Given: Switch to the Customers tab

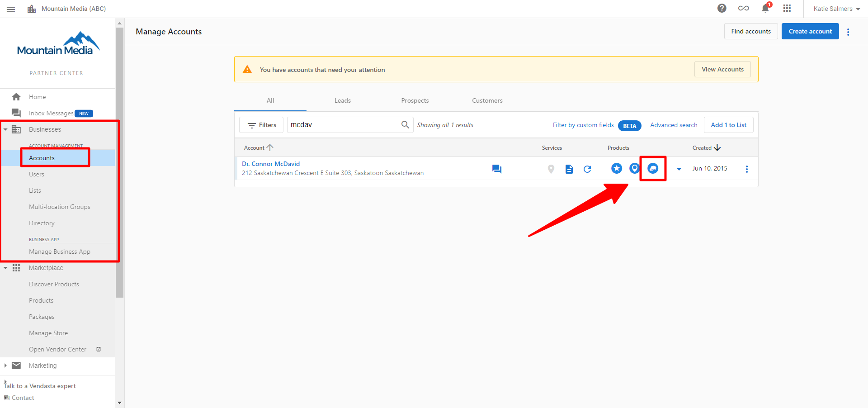Looking at the screenshot, I should 487,100.
